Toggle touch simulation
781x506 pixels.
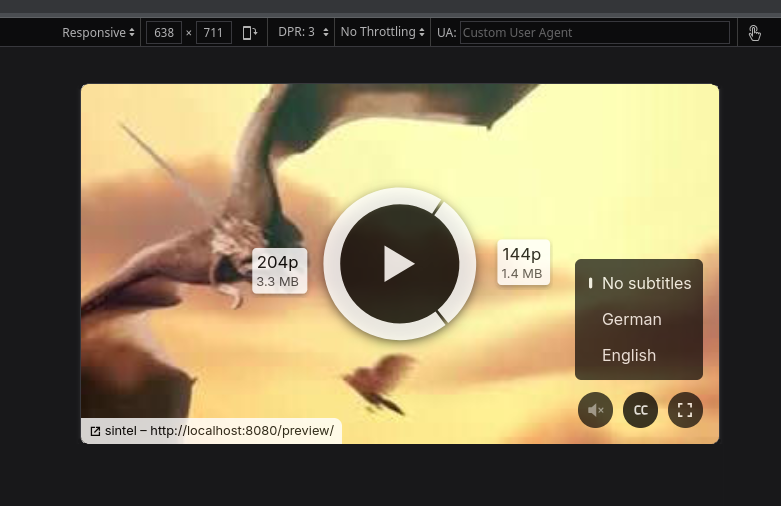(754, 33)
